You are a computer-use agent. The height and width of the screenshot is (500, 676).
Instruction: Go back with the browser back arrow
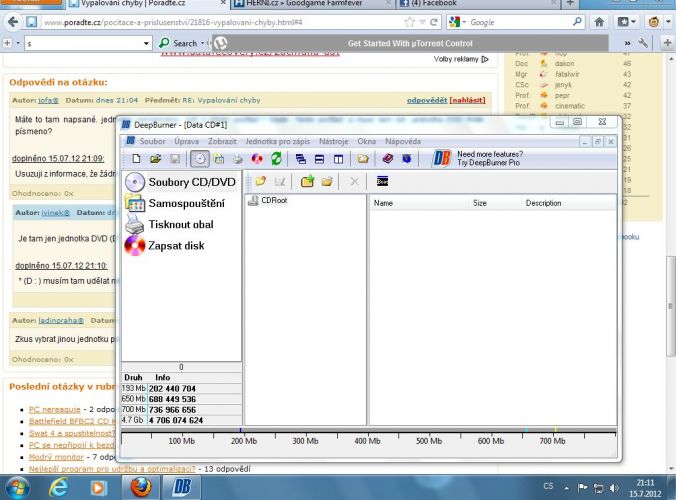pos(13,22)
